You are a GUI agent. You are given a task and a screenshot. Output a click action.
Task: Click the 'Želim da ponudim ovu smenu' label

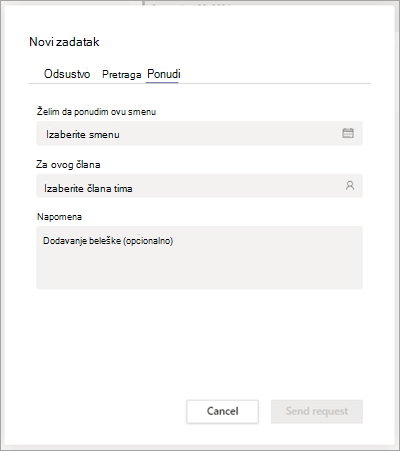pos(96,112)
